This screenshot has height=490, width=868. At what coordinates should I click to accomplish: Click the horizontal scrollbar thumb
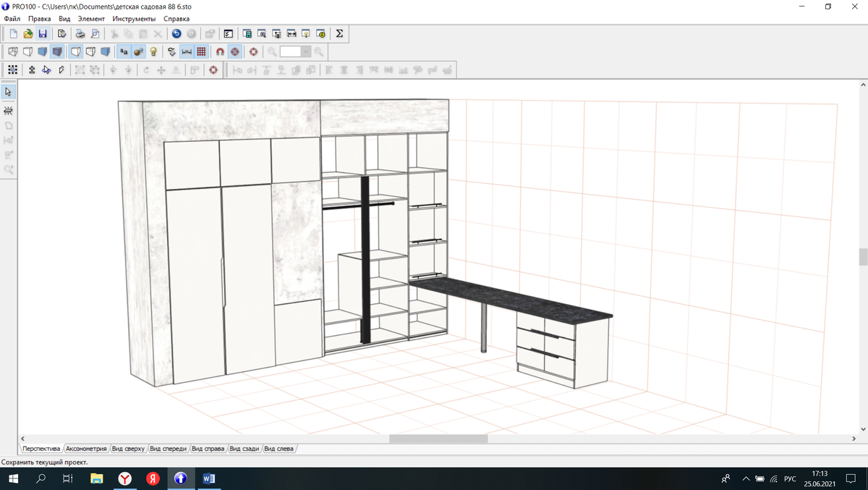(438, 439)
